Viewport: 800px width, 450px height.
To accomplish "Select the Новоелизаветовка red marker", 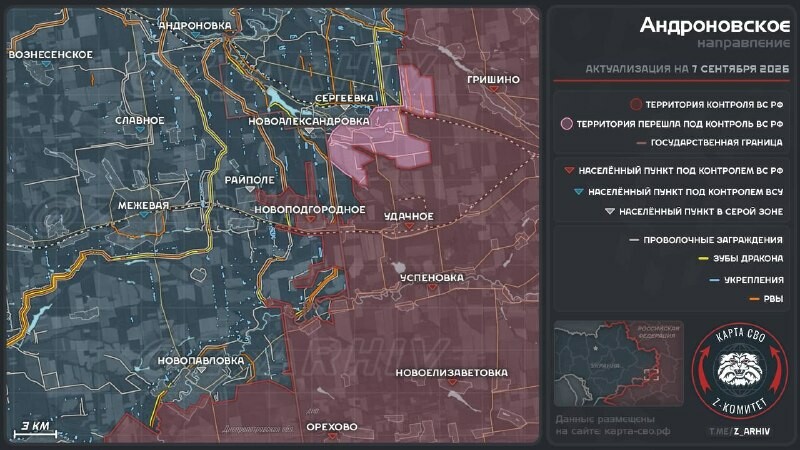I will pos(452,382).
